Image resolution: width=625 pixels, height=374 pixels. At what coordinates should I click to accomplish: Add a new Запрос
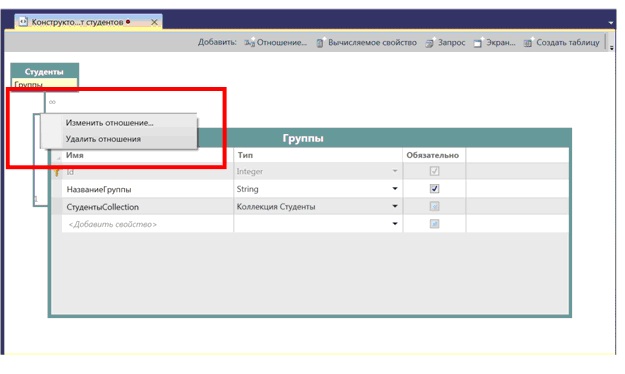(x=445, y=43)
